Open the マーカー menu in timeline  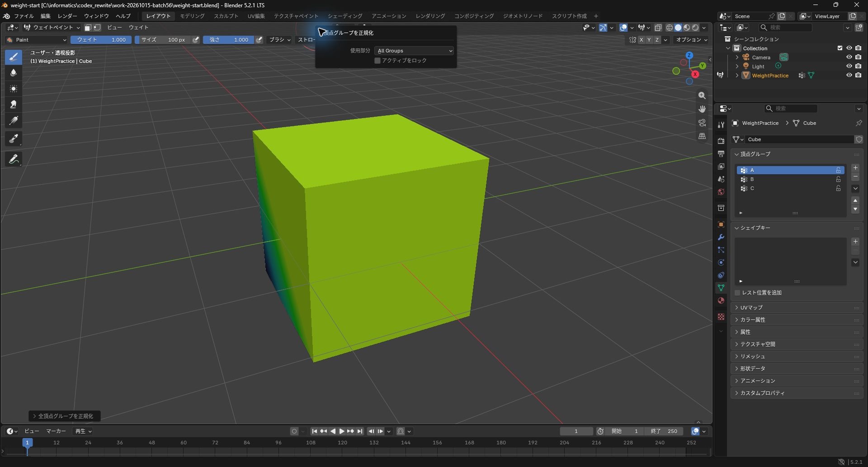tap(56, 431)
